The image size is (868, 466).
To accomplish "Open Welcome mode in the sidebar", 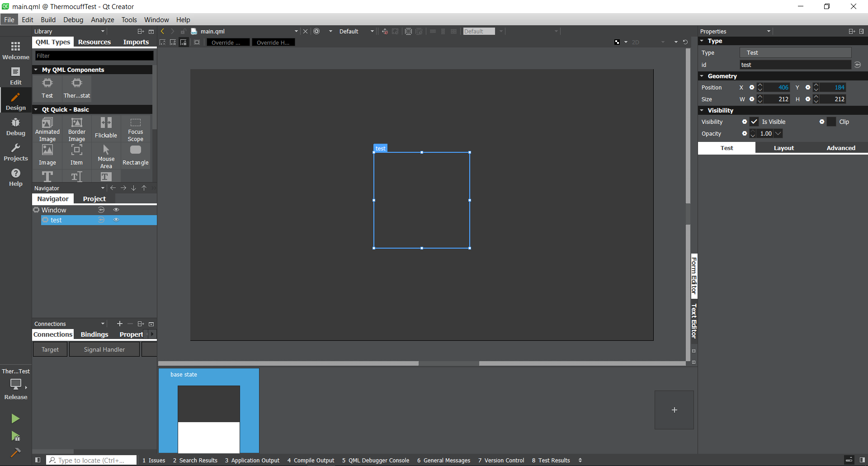I will [16, 51].
